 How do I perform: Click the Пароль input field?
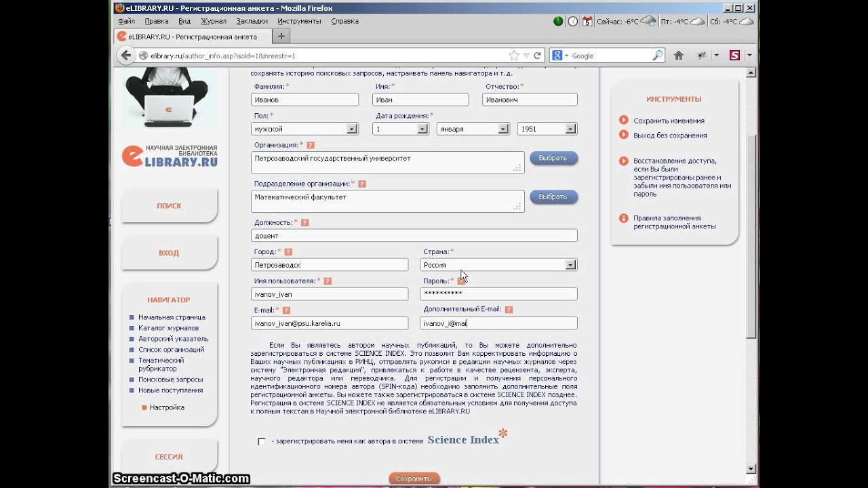tap(498, 294)
